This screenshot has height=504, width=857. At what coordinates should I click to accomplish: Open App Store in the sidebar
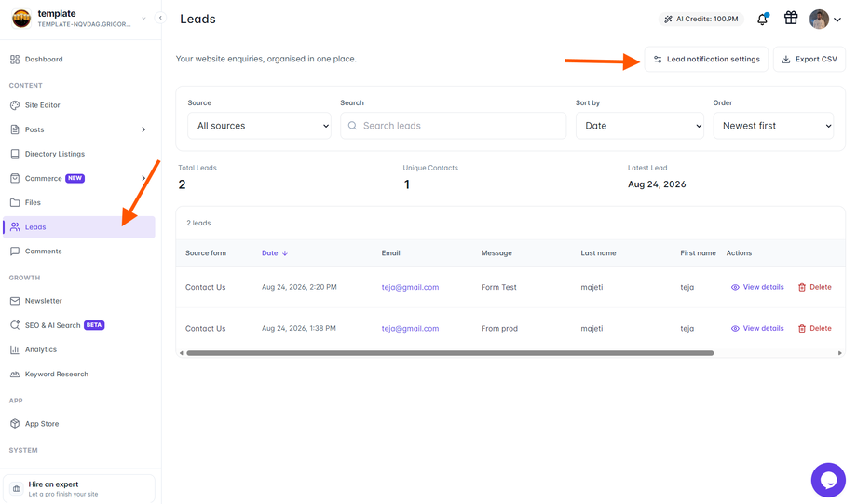pos(78,424)
